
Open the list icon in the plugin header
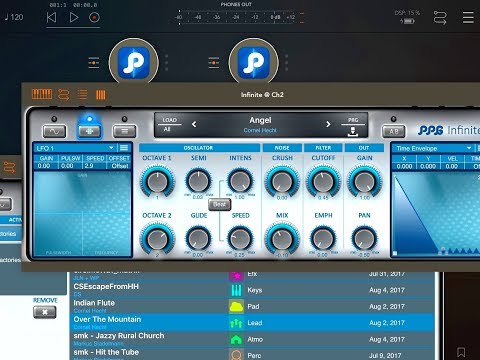[82, 95]
